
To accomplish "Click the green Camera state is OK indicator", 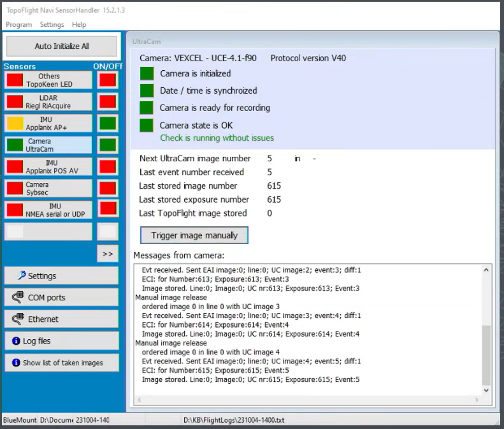I will tap(147, 125).
